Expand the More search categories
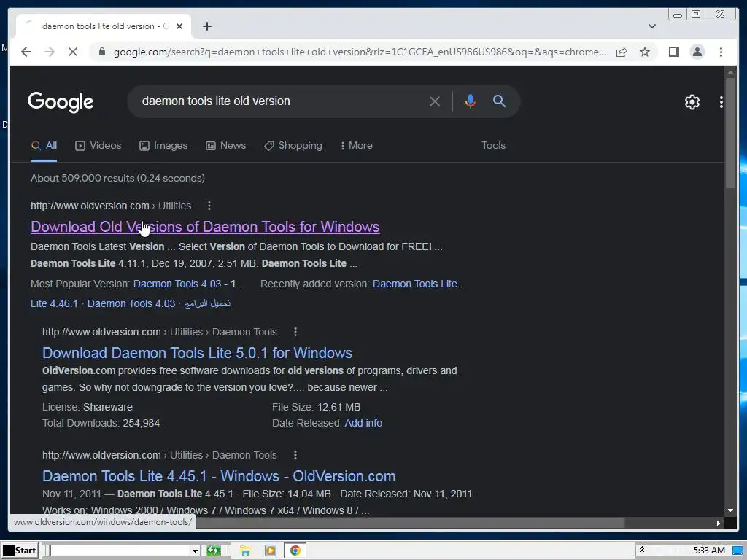 pyautogui.click(x=356, y=146)
